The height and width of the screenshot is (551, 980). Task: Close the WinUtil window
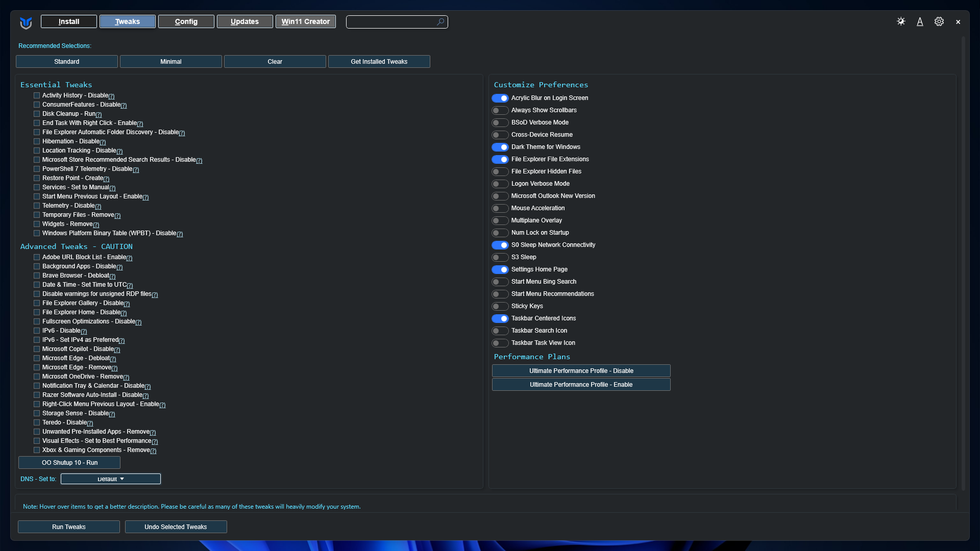(958, 22)
